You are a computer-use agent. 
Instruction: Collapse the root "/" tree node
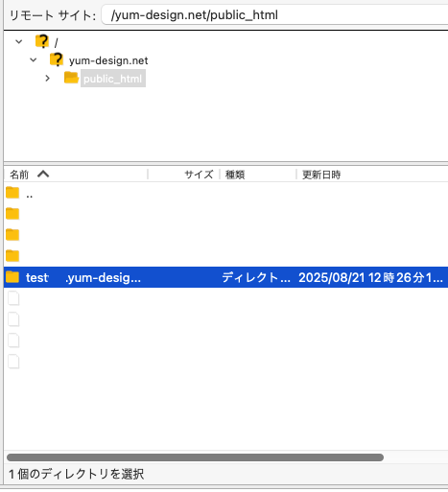pos(19,41)
